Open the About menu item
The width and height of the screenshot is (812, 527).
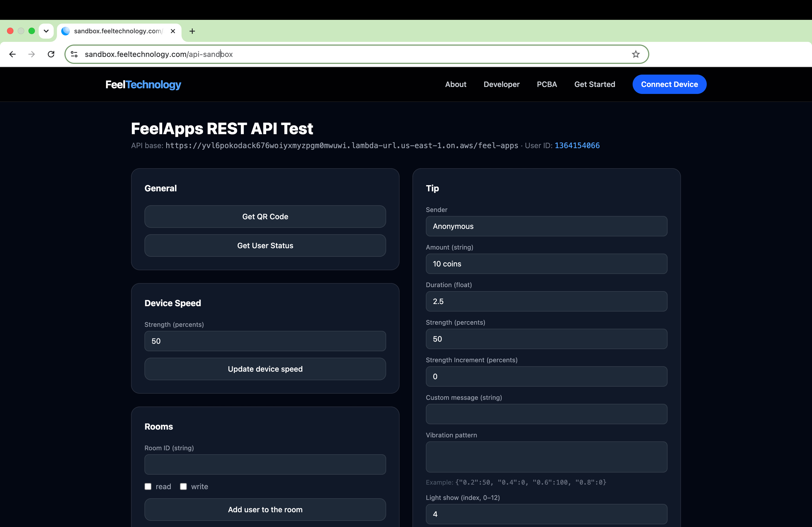tap(455, 84)
